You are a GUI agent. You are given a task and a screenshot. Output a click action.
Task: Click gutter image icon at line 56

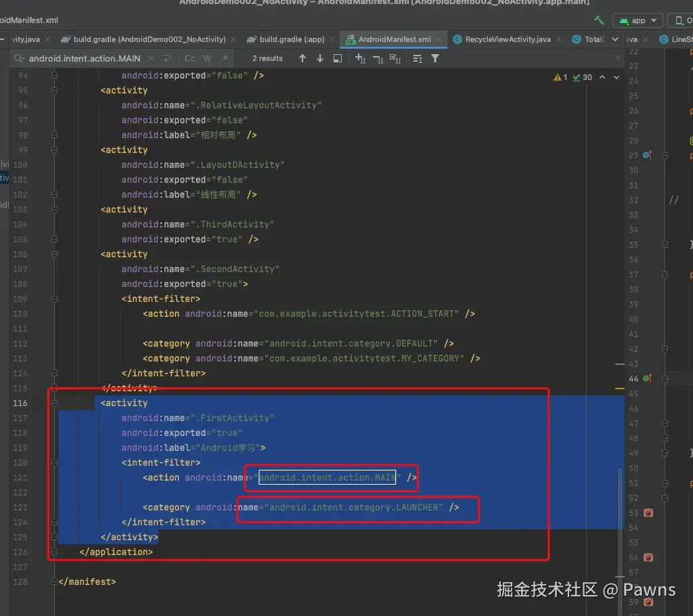648,558
